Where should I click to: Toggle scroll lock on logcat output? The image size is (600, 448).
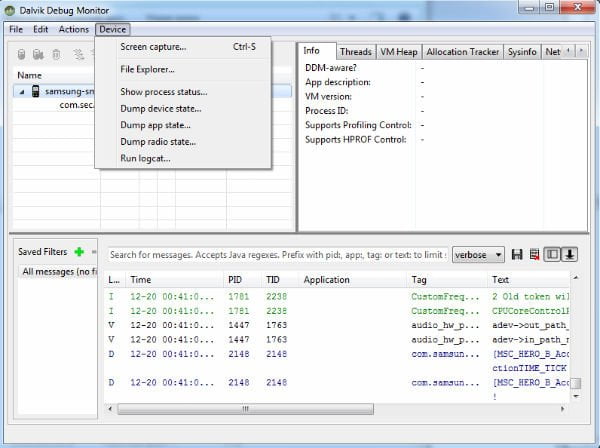(x=569, y=254)
